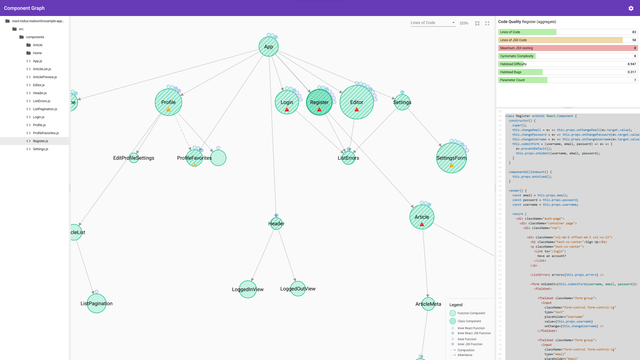Open the settings gear in the header

631,8
